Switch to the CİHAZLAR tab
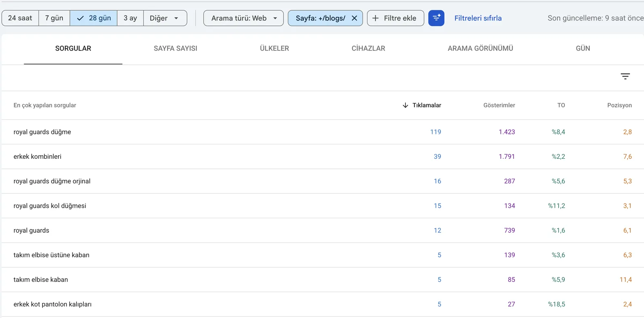Image resolution: width=644 pixels, height=318 pixels. [368, 48]
